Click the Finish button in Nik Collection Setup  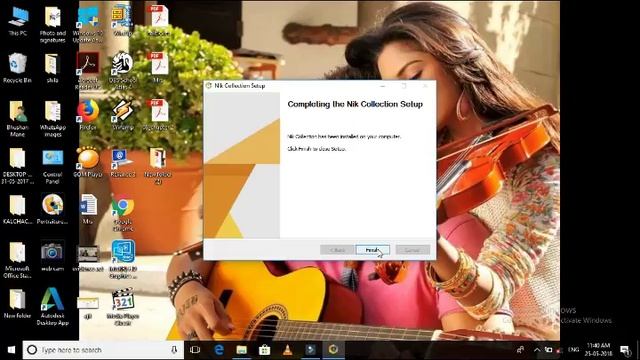(372, 250)
